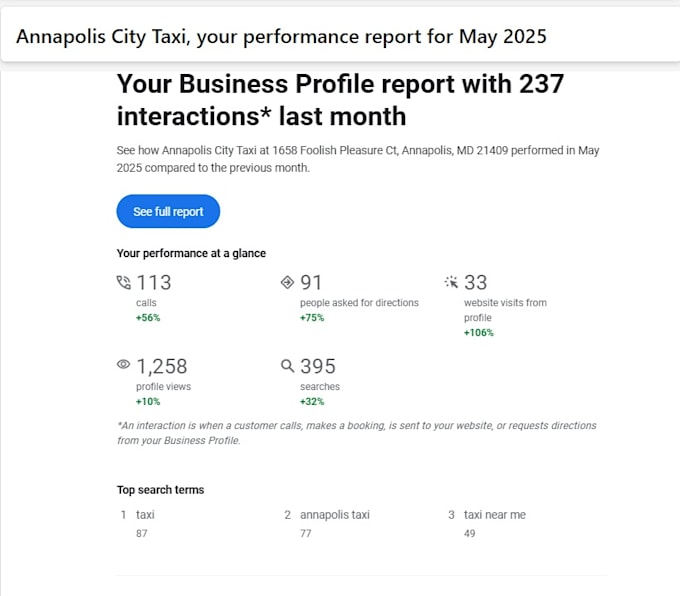Click the +106% website visits change

(x=479, y=333)
